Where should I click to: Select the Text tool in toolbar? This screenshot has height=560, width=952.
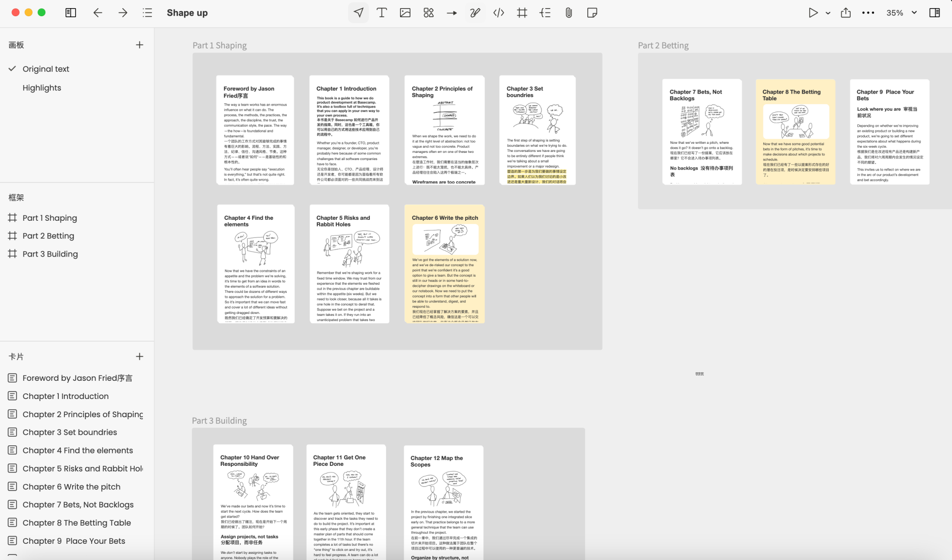pyautogui.click(x=381, y=13)
